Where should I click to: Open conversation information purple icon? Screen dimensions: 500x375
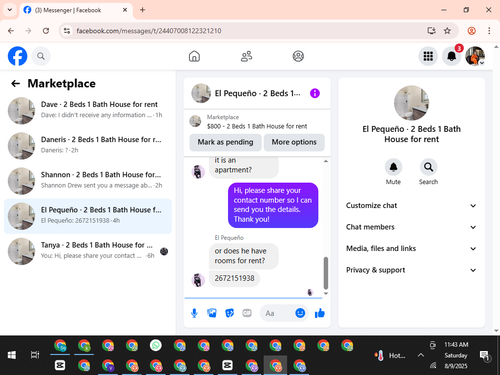(315, 93)
